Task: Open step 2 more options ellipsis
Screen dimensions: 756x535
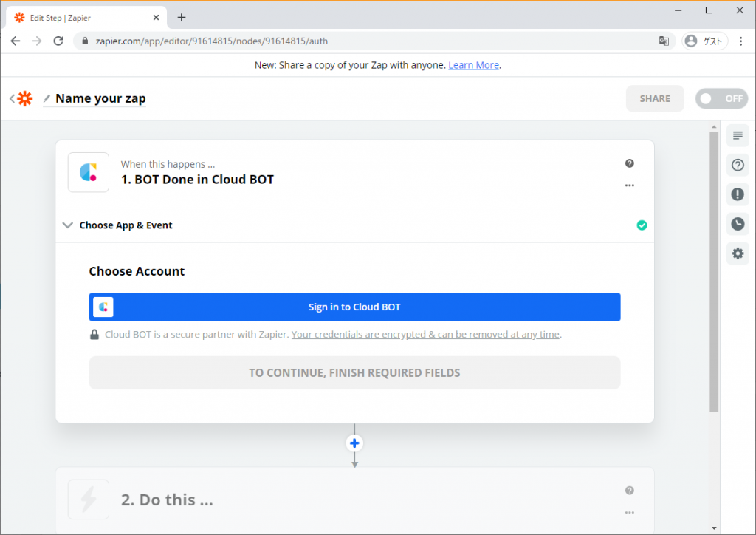Action: coord(629,512)
